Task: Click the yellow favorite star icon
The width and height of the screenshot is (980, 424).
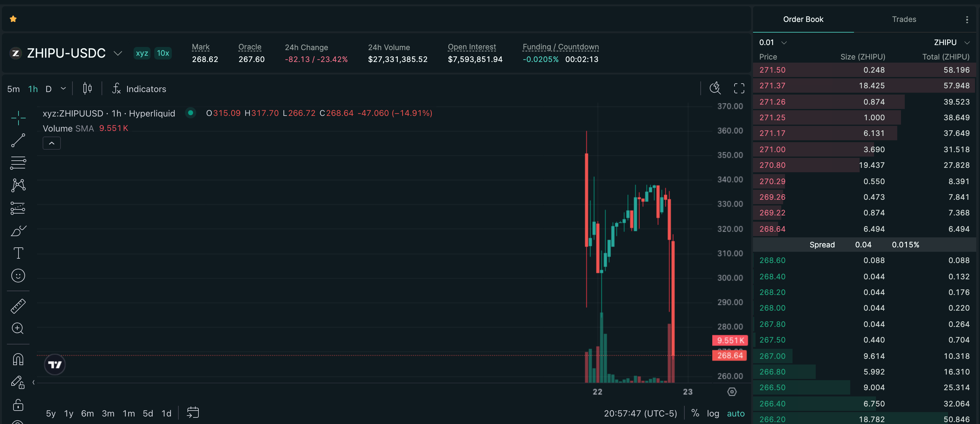Action: click(x=13, y=19)
